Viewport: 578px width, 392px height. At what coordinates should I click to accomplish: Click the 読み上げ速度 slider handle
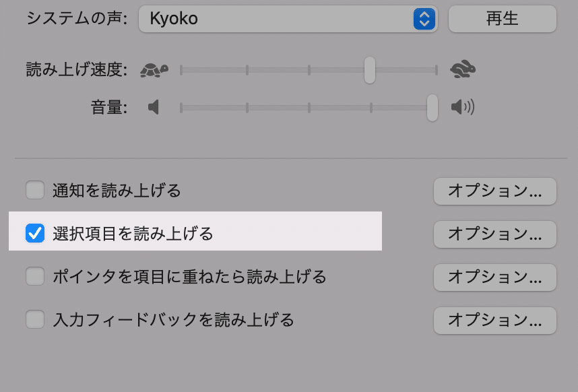[370, 70]
